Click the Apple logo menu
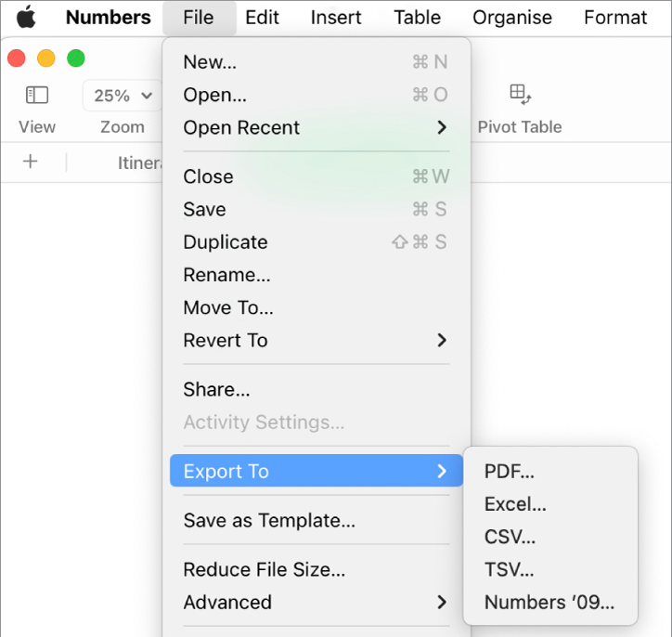 tap(26, 18)
